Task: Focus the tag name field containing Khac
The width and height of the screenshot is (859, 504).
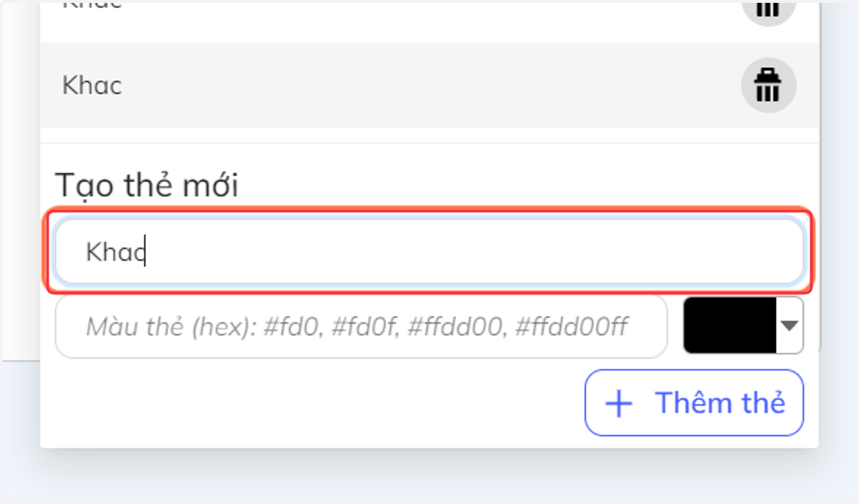Action: pyautogui.click(x=429, y=251)
